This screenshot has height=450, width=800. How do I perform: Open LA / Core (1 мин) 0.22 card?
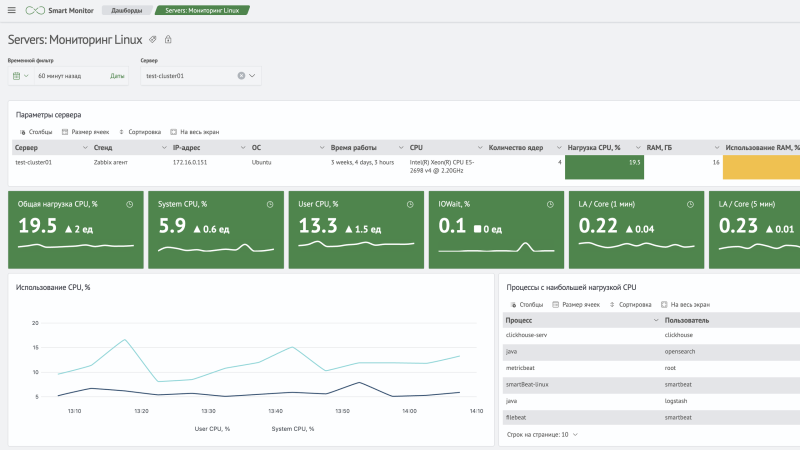coord(636,230)
